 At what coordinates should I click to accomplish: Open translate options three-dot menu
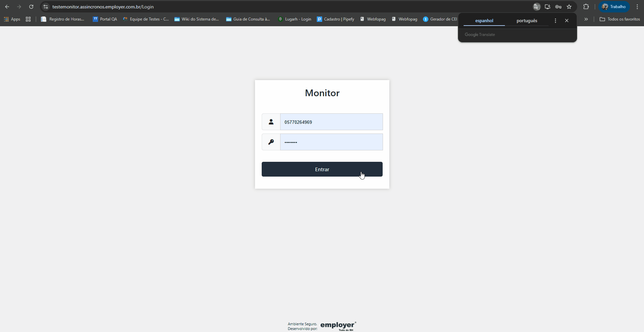(x=555, y=21)
